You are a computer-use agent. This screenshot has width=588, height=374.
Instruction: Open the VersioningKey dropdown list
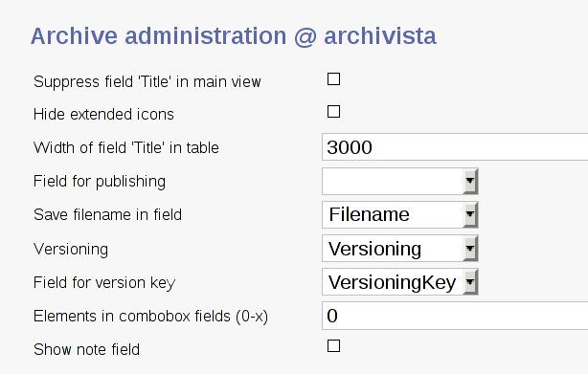point(399,282)
